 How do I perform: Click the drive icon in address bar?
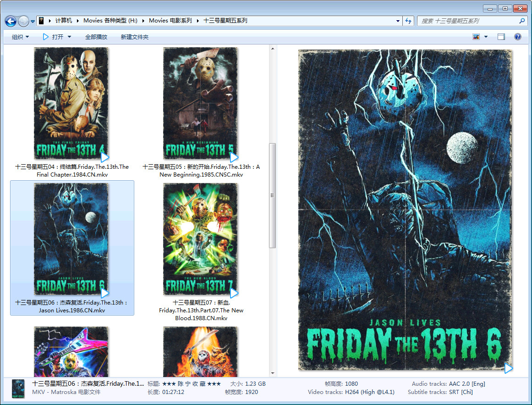point(41,21)
